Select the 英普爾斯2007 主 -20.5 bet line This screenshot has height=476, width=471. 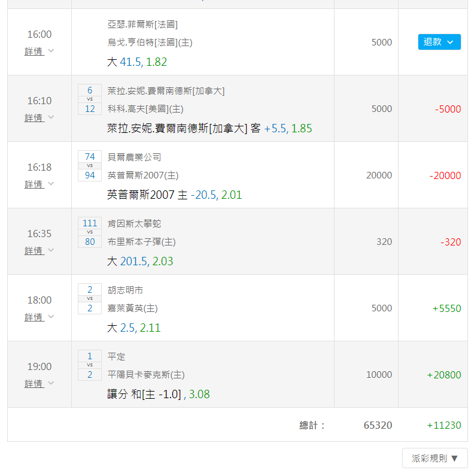click(x=175, y=195)
